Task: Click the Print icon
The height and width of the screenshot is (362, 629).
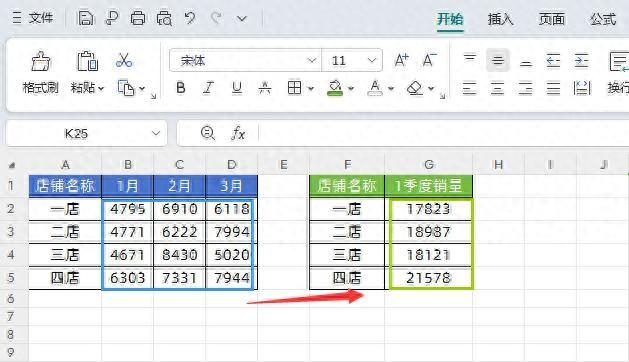Action: [138, 18]
